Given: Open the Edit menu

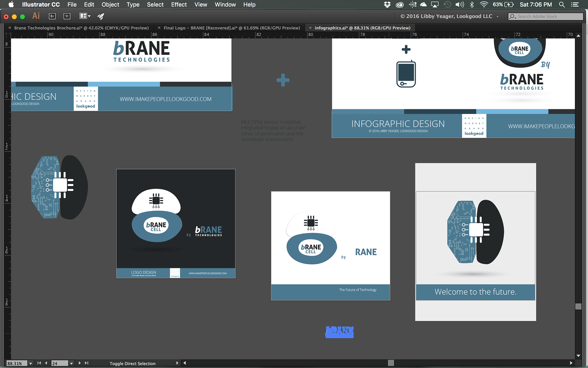Looking at the screenshot, I should (89, 4).
